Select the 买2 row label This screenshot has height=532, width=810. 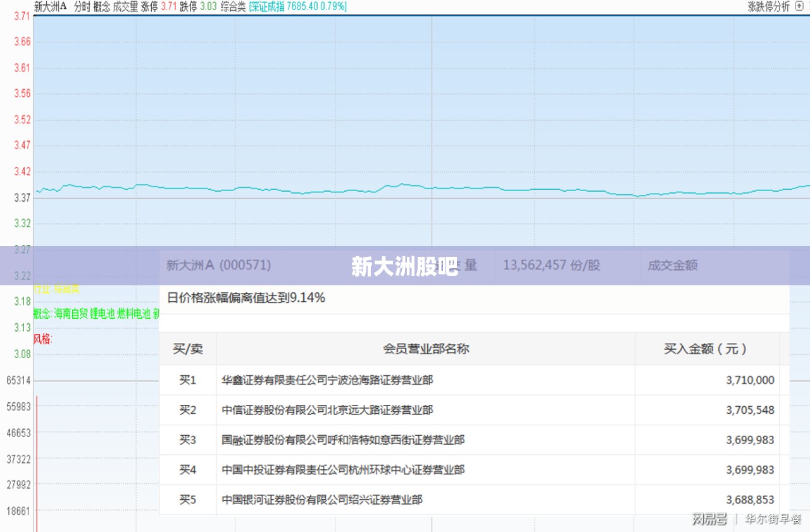click(x=188, y=410)
